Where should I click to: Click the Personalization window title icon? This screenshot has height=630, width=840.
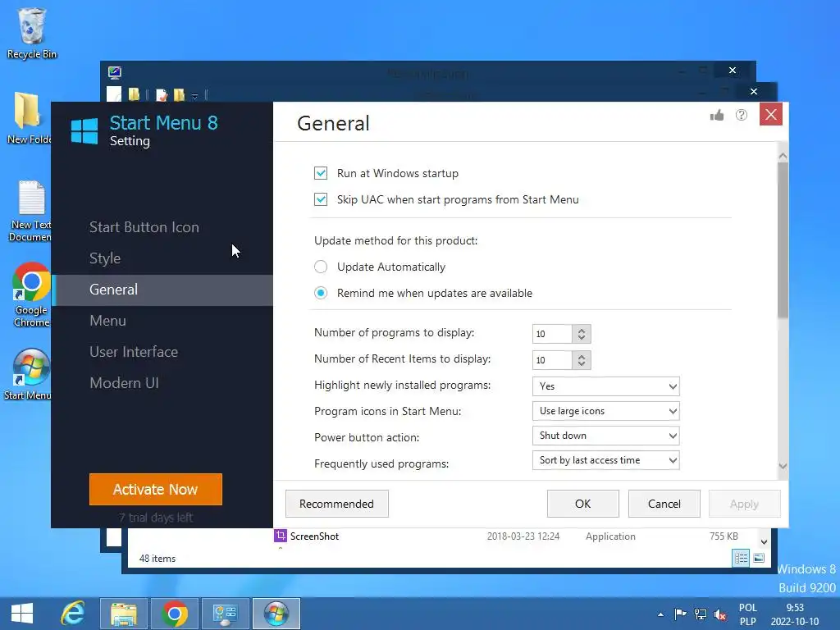(115, 72)
